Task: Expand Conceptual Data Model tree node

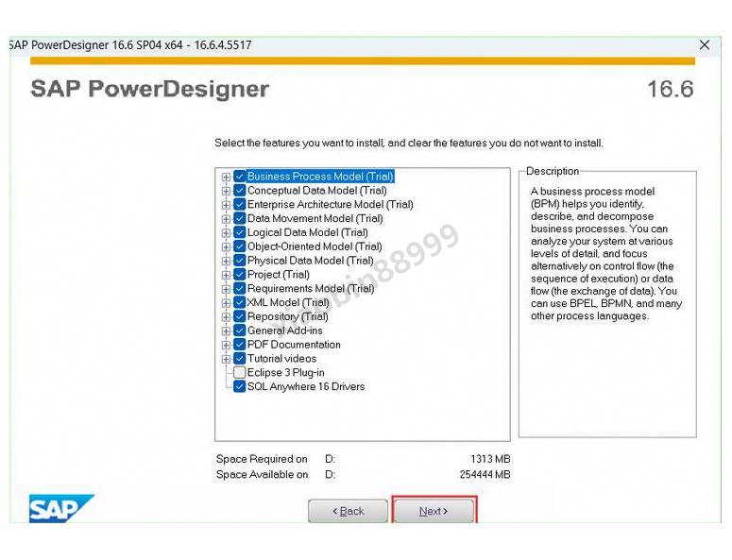Action: pos(226,191)
